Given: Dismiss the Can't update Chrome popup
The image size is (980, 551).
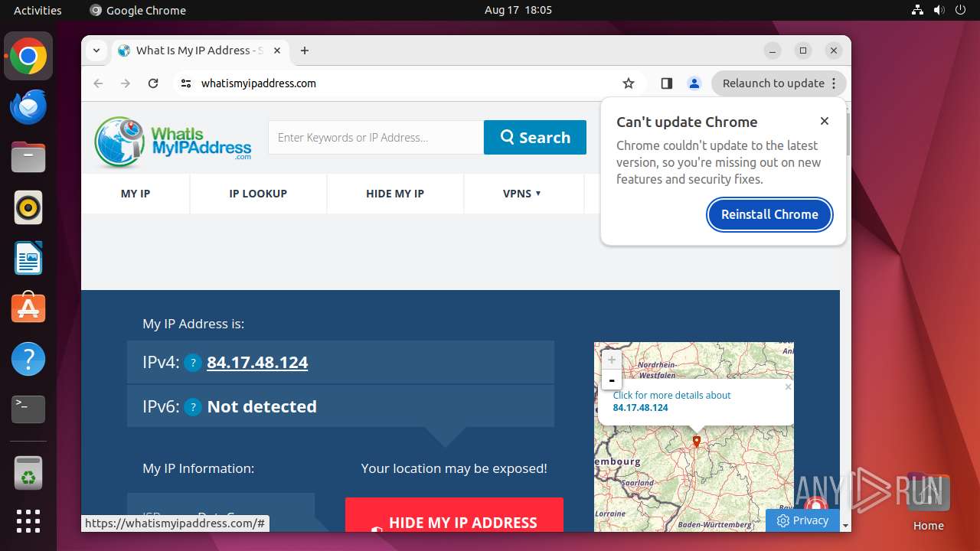Looking at the screenshot, I should coord(825,121).
